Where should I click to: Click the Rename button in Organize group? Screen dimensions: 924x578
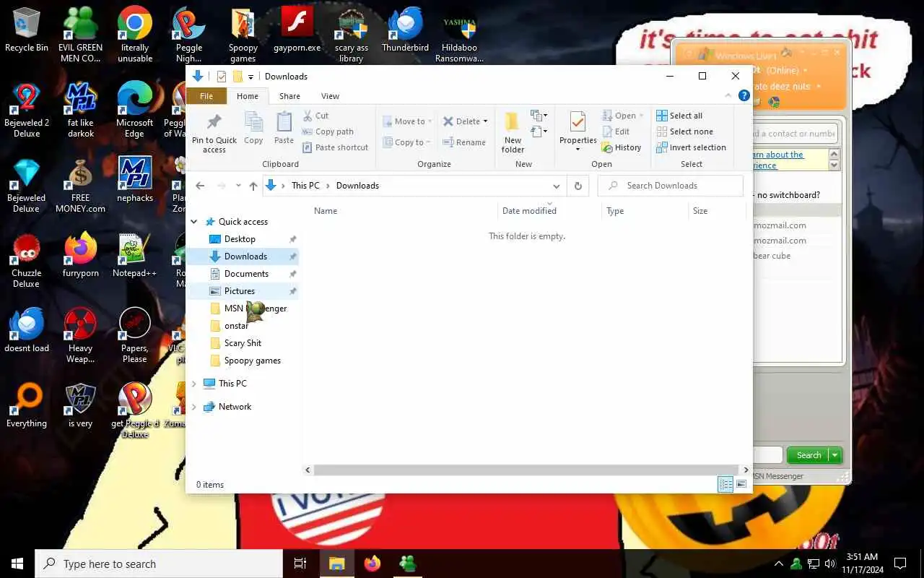point(464,142)
